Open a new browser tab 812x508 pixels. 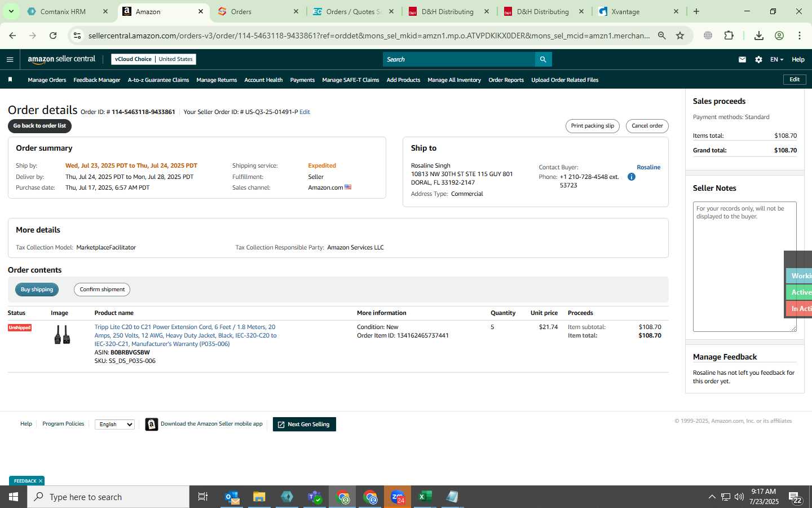pyautogui.click(x=696, y=11)
